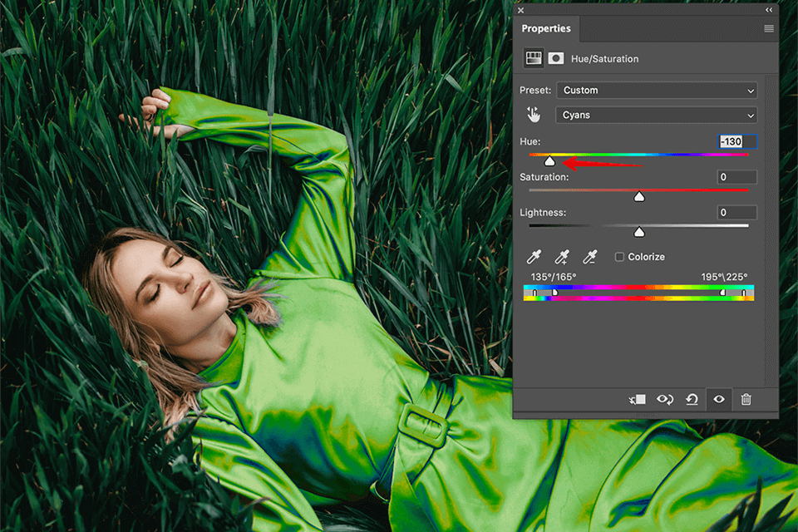
Task: Click the leftmost range marker on color bar
Action: pos(534,293)
